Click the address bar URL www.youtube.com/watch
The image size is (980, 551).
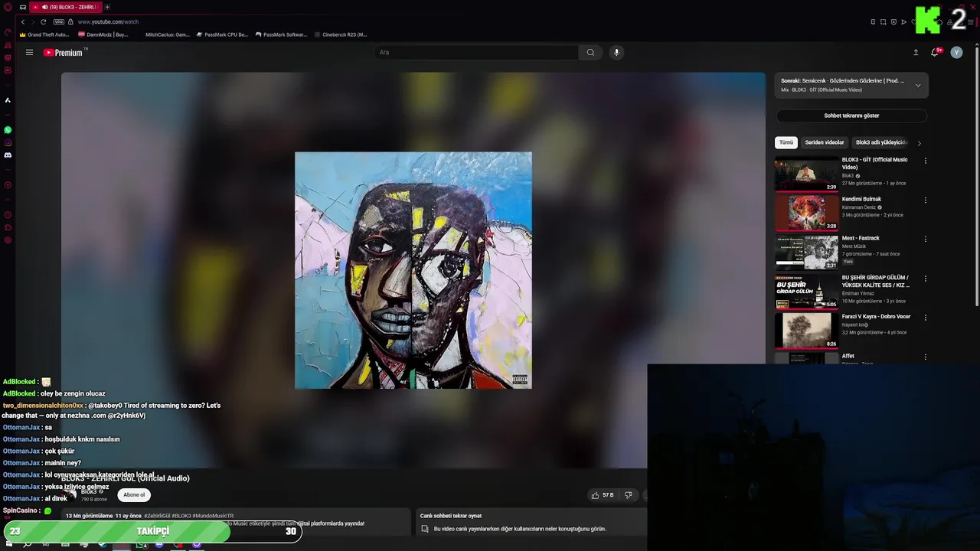108,21
